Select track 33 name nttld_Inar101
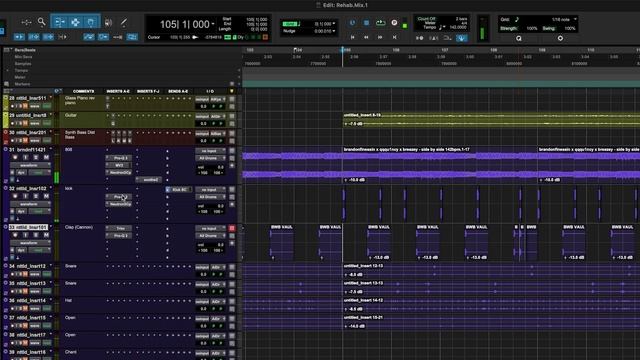The height and width of the screenshot is (360, 640). pyautogui.click(x=28, y=227)
